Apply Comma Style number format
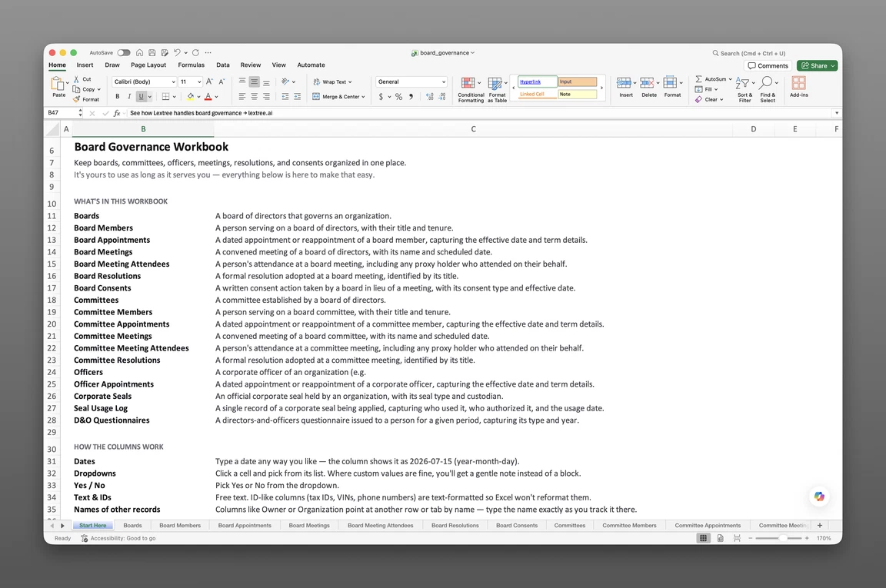886x588 pixels. [x=411, y=97]
